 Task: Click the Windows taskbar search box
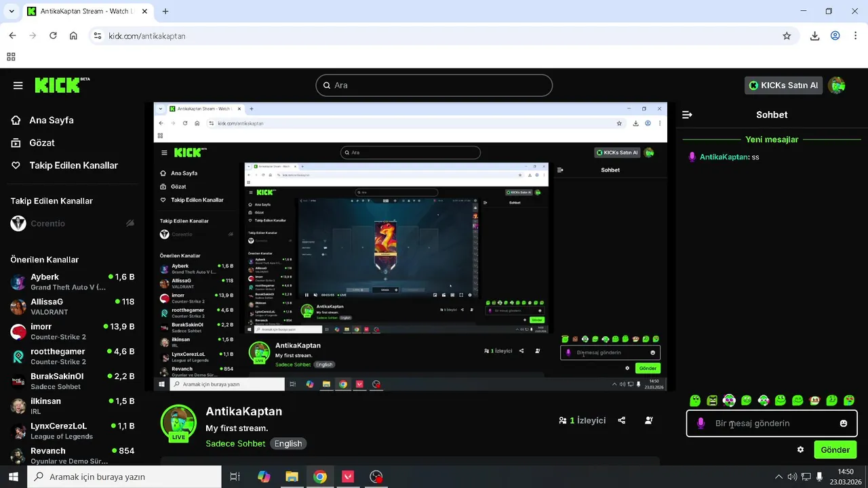tap(124, 476)
